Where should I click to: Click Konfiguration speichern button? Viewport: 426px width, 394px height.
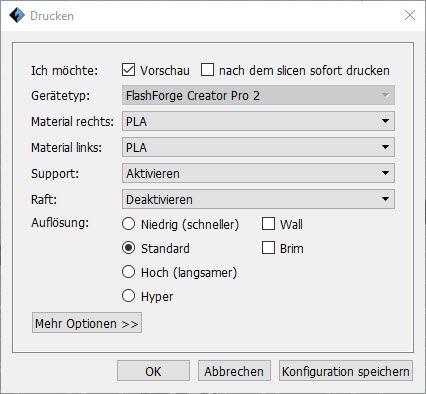(x=346, y=371)
